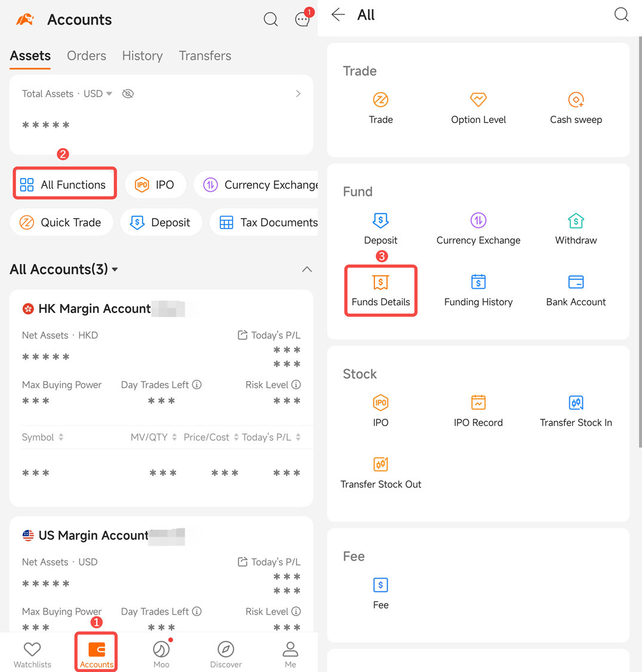This screenshot has width=642, height=672.
Task: Open the Trade function icon
Action: click(x=380, y=108)
